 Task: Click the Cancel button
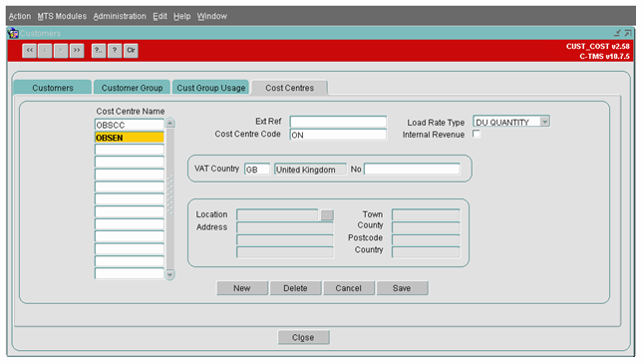pos(349,288)
